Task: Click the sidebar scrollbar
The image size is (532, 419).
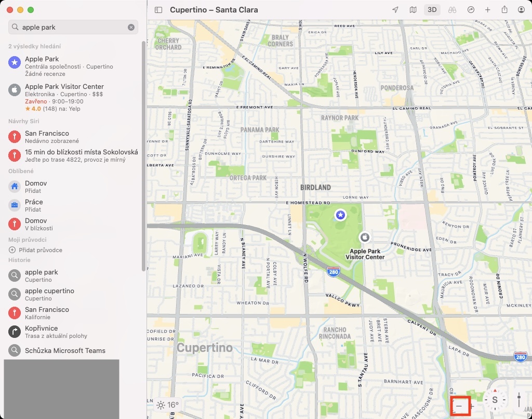Action: coord(143,156)
